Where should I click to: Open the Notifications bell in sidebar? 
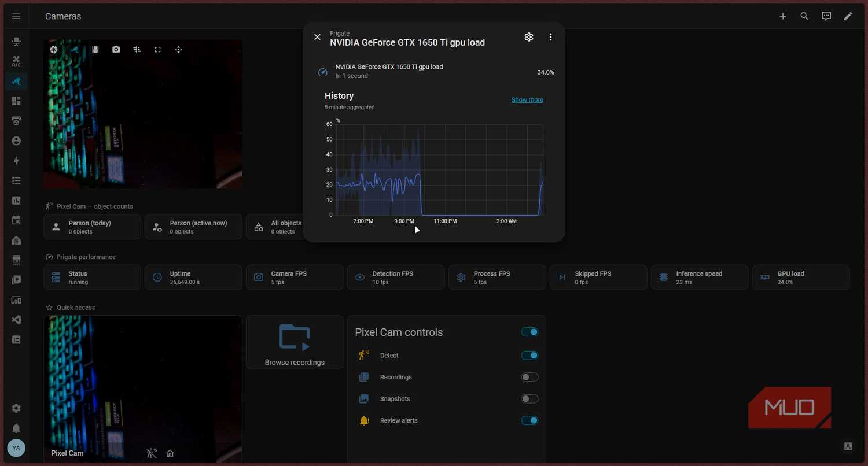pos(16,428)
